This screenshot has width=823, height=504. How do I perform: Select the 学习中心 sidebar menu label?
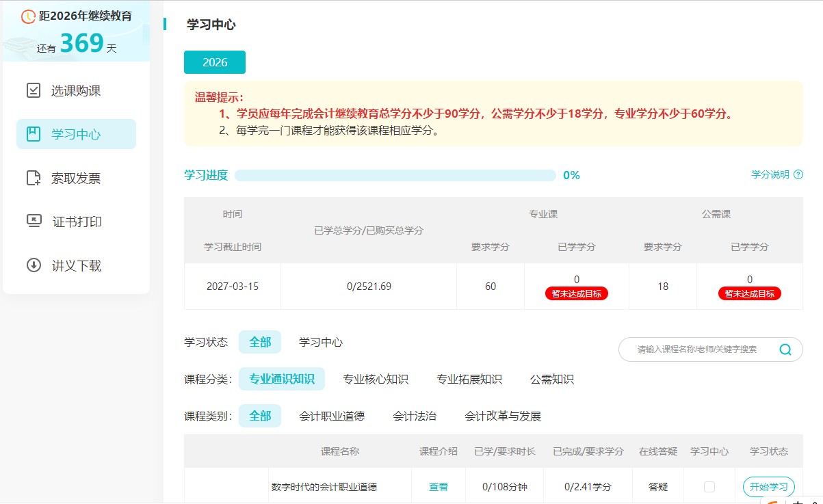(x=76, y=134)
